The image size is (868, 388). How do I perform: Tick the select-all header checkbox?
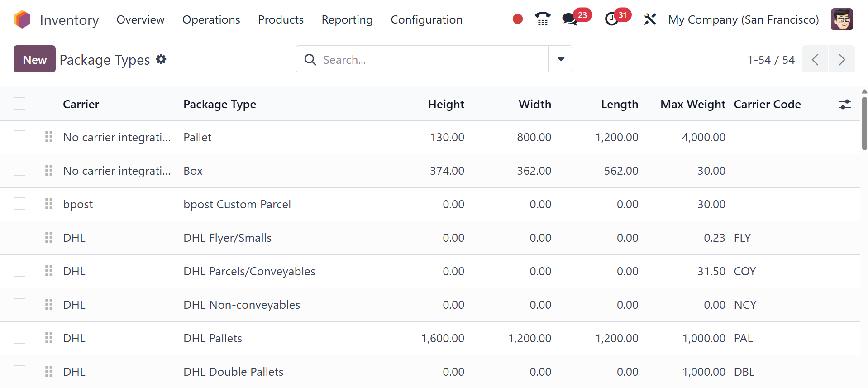tap(19, 104)
